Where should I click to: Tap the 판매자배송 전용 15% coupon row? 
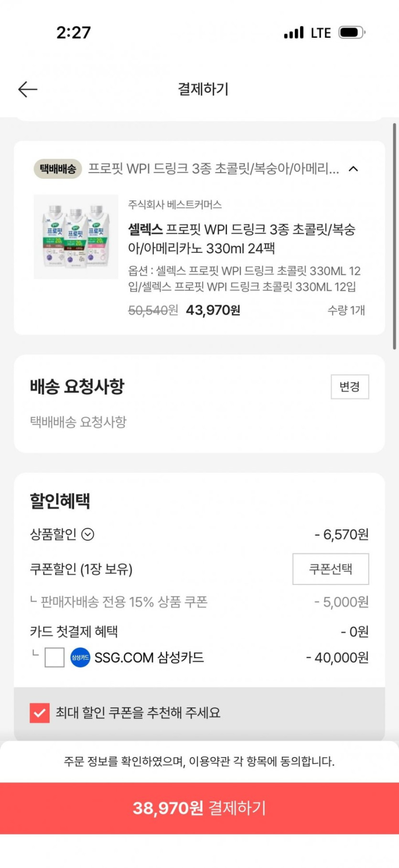coord(124,602)
